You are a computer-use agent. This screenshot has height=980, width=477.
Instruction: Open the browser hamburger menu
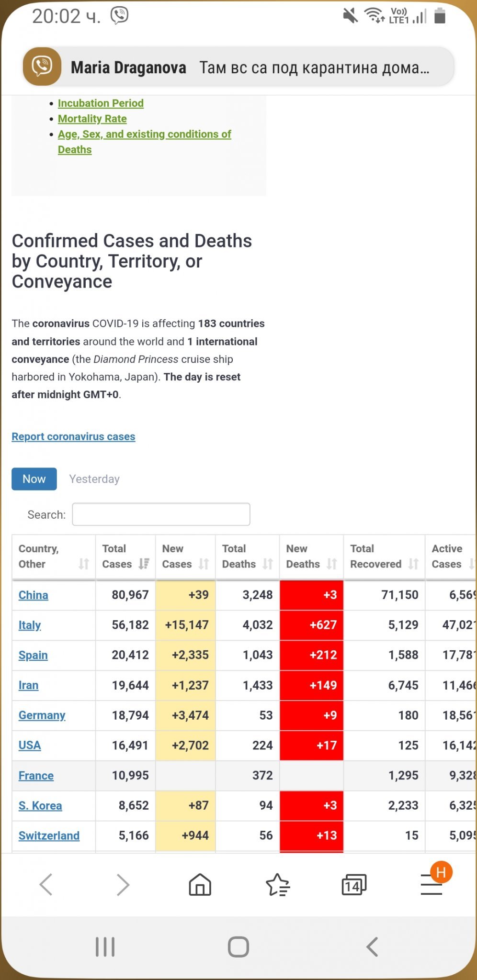point(432,885)
